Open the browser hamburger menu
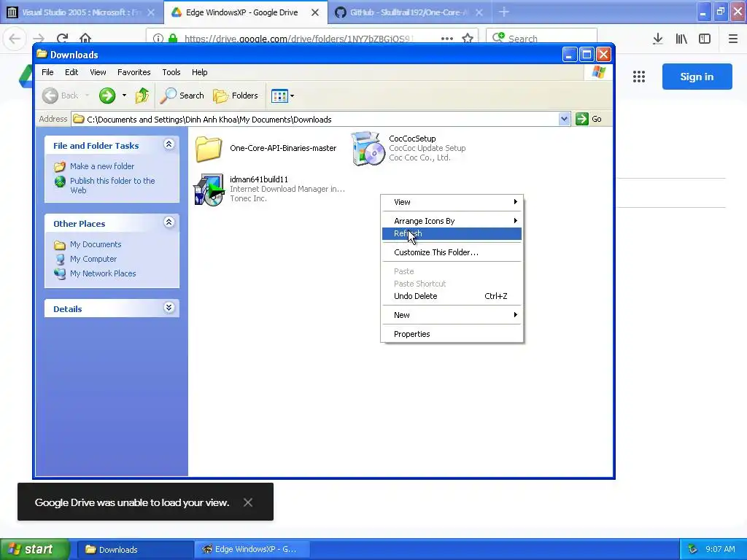 click(x=732, y=39)
